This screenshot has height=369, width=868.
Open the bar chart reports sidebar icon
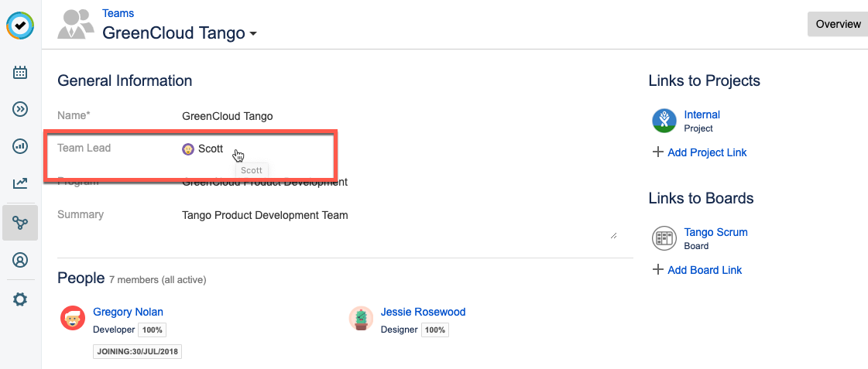[20, 146]
